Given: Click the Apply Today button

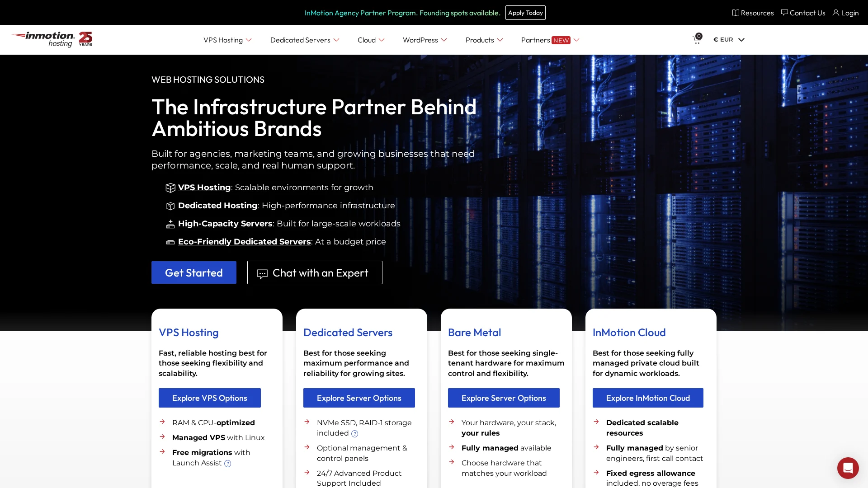Looking at the screenshot, I should pyautogui.click(x=525, y=13).
